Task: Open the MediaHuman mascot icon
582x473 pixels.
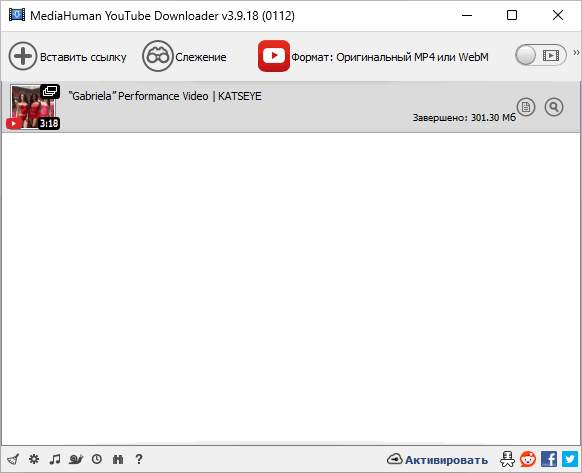Action: pyautogui.click(x=507, y=459)
